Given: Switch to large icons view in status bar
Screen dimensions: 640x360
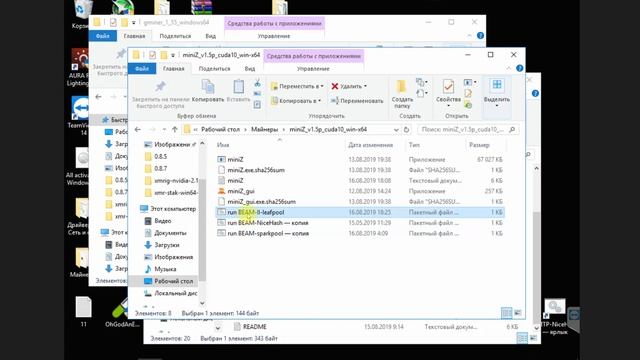Looking at the screenshot, I should click(x=518, y=313).
